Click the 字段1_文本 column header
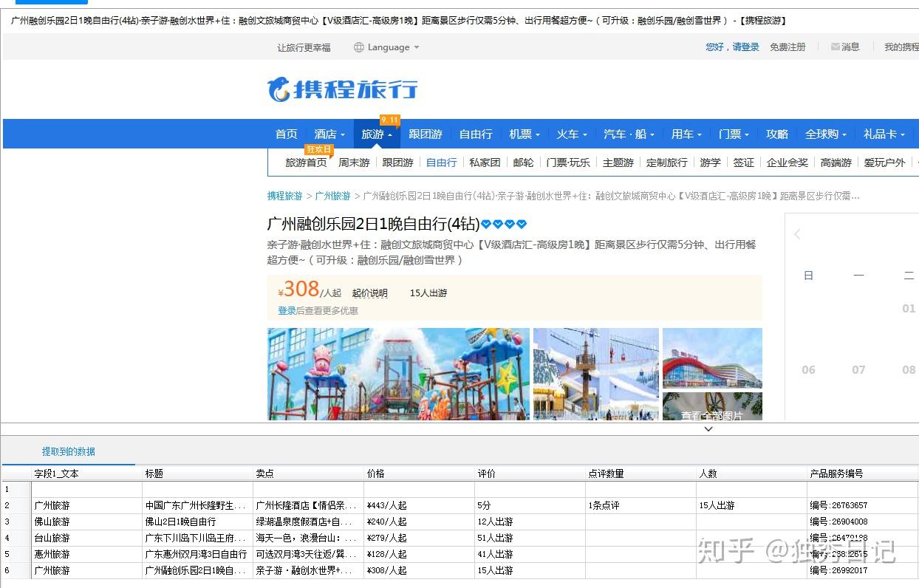The height and width of the screenshot is (588, 919). tap(86, 474)
